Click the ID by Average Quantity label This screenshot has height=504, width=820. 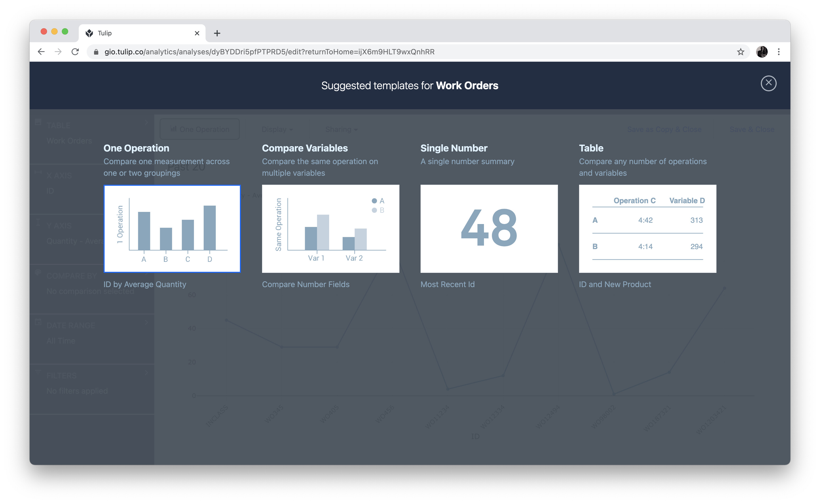pyautogui.click(x=145, y=284)
